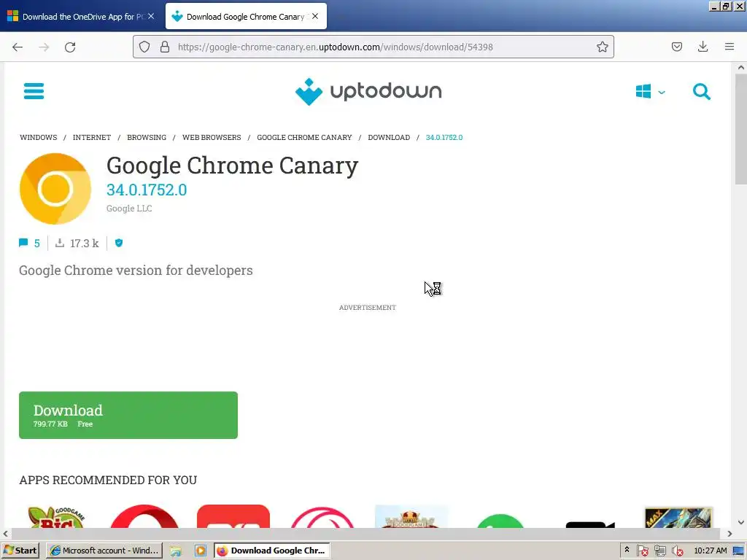Click the vertical scrollbar up arrow
This screenshot has width=747, height=560.
coord(741,68)
